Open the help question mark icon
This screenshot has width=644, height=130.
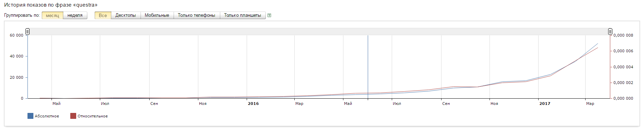click(x=269, y=15)
